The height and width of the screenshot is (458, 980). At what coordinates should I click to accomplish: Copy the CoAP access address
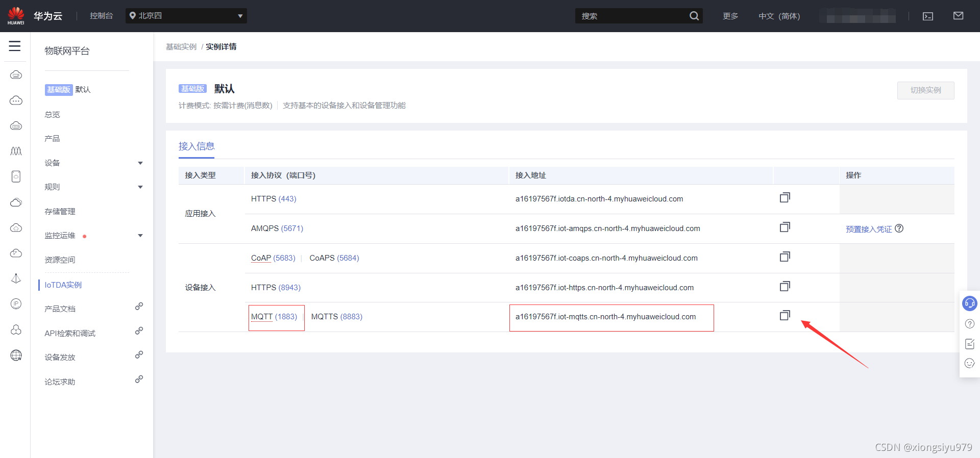click(x=785, y=257)
